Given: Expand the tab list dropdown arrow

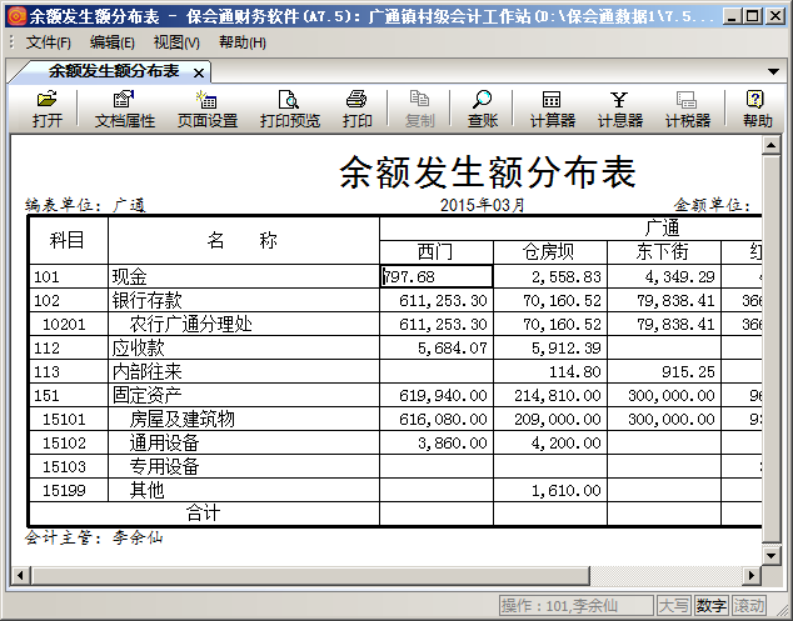Looking at the screenshot, I should pos(773,72).
